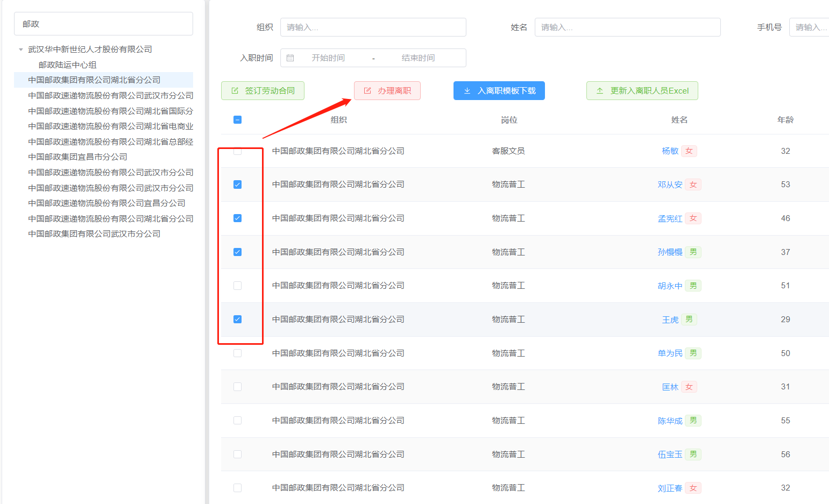Click the 组织 filter input field
The image size is (829, 504).
[x=373, y=27]
